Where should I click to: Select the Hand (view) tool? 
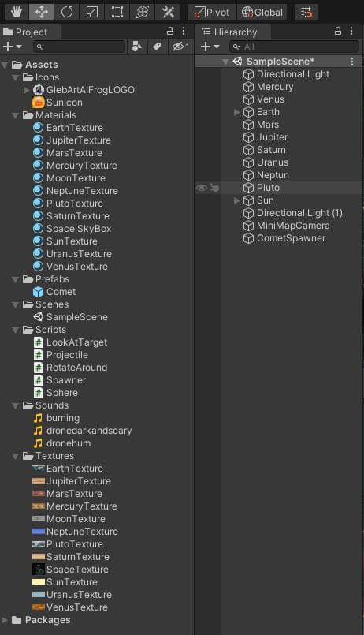point(17,12)
